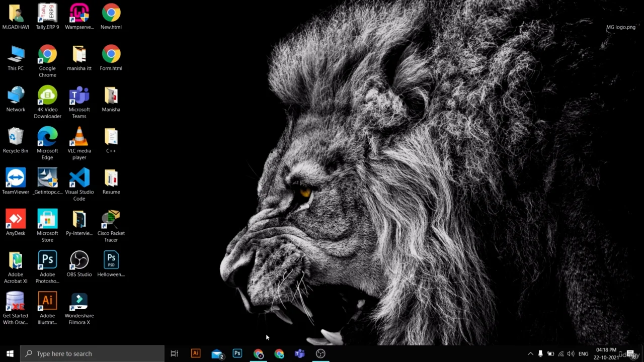Viewport: 644px width, 362px height.
Task: Select the Manisha folder icon
Action: point(111,99)
